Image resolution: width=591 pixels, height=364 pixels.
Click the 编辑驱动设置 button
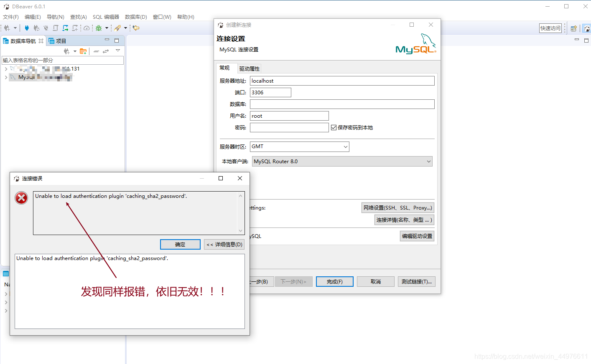[x=417, y=236]
